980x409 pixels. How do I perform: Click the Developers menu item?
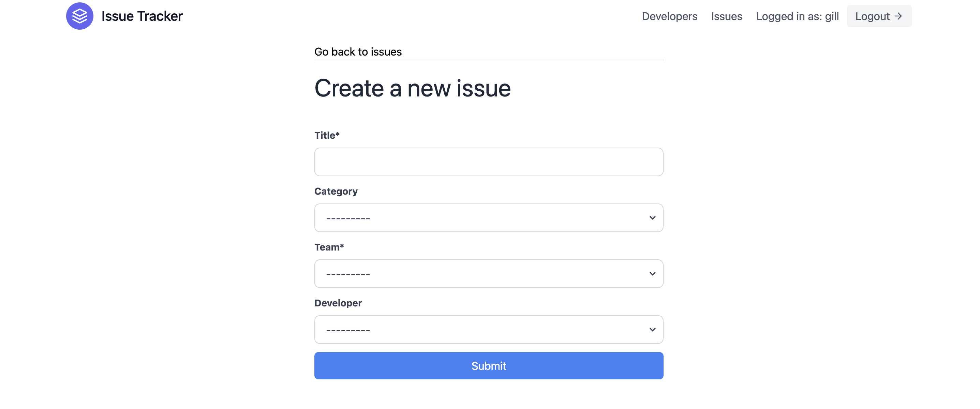point(670,16)
